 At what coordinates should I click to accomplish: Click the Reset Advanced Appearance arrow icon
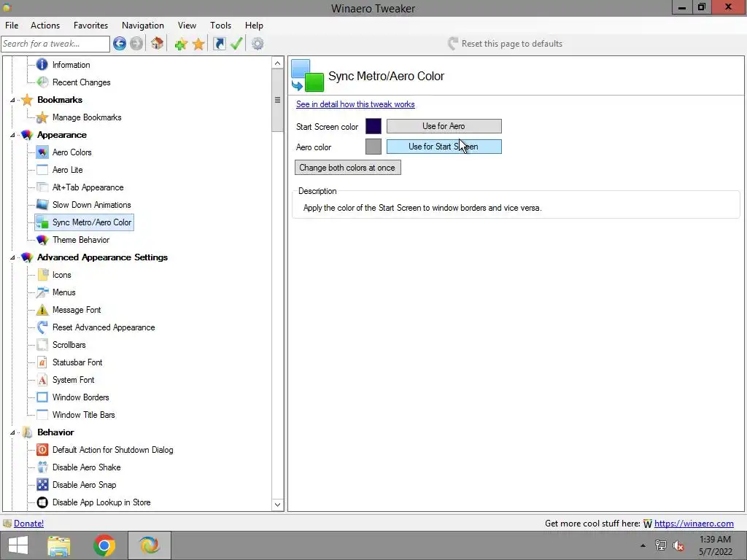(x=42, y=327)
